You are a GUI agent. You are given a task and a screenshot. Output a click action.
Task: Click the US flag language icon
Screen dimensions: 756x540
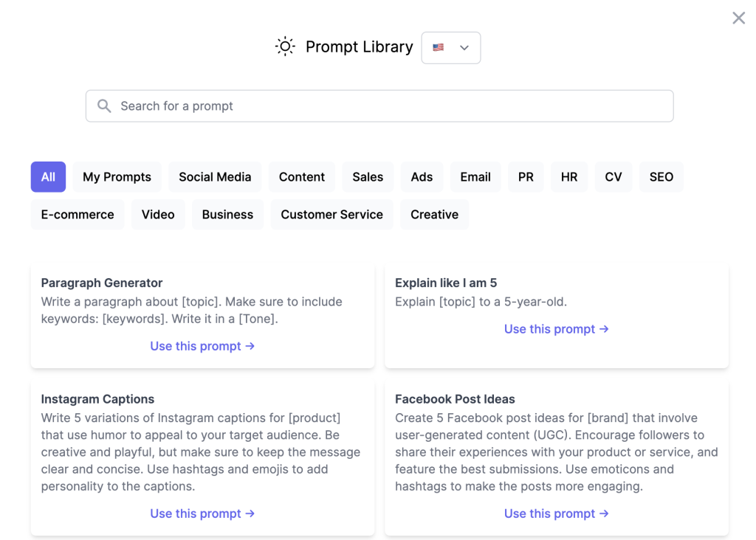(x=439, y=47)
